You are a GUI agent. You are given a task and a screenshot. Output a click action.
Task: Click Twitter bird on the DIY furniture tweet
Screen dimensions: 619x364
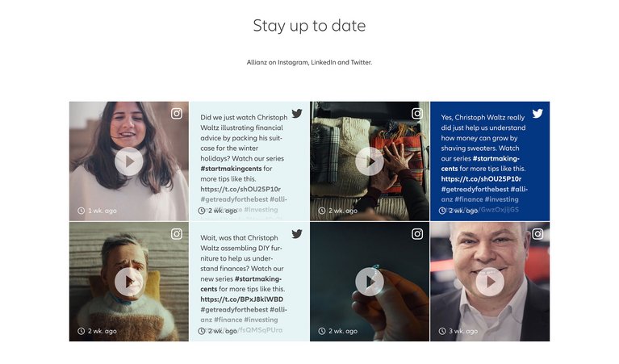click(x=297, y=234)
